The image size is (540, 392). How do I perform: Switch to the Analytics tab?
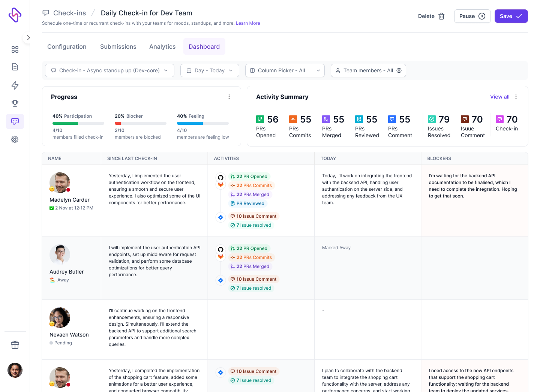tap(162, 46)
